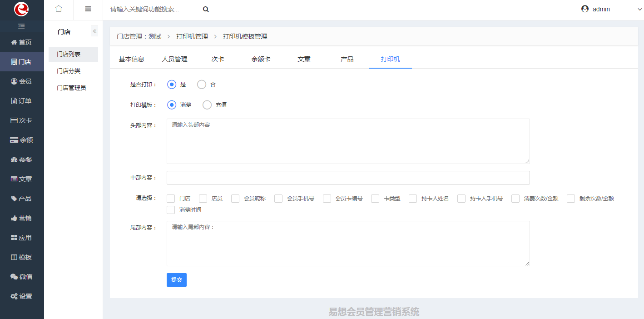Tick the 剩余次数/金额 checkbox
The height and width of the screenshot is (319, 644).
click(571, 199)
